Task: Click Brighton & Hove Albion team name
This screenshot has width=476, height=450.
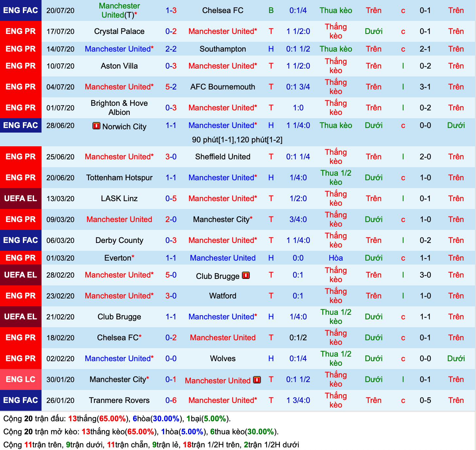Action: click(x=119, y=108)
